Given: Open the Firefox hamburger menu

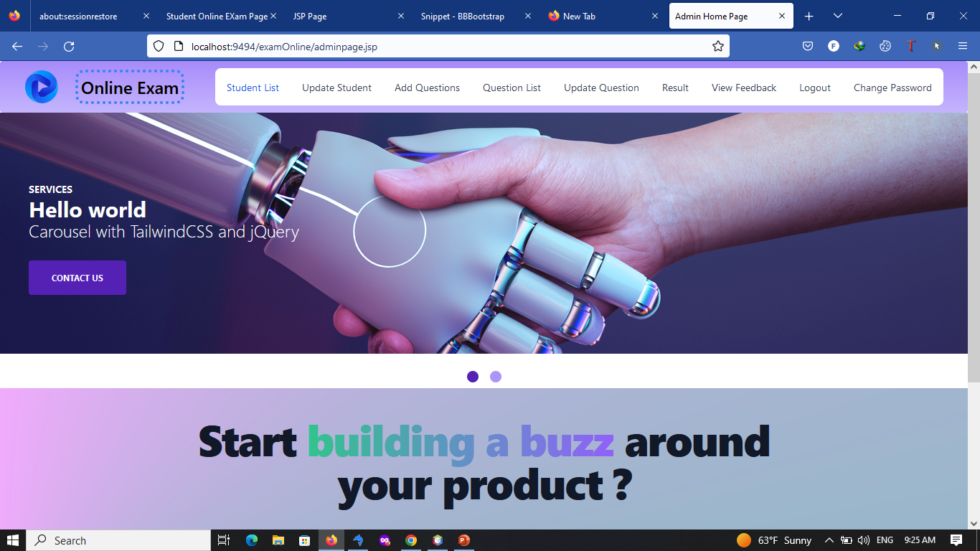Looking at the screenshot, I should tap(963, 46).
